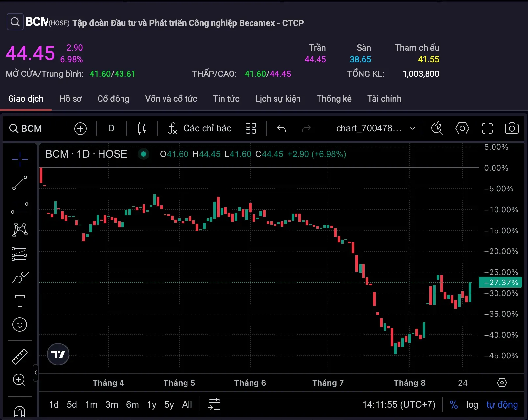Click the -27.37% current price label
Screen dimensions: 528x420
(500, 283)
